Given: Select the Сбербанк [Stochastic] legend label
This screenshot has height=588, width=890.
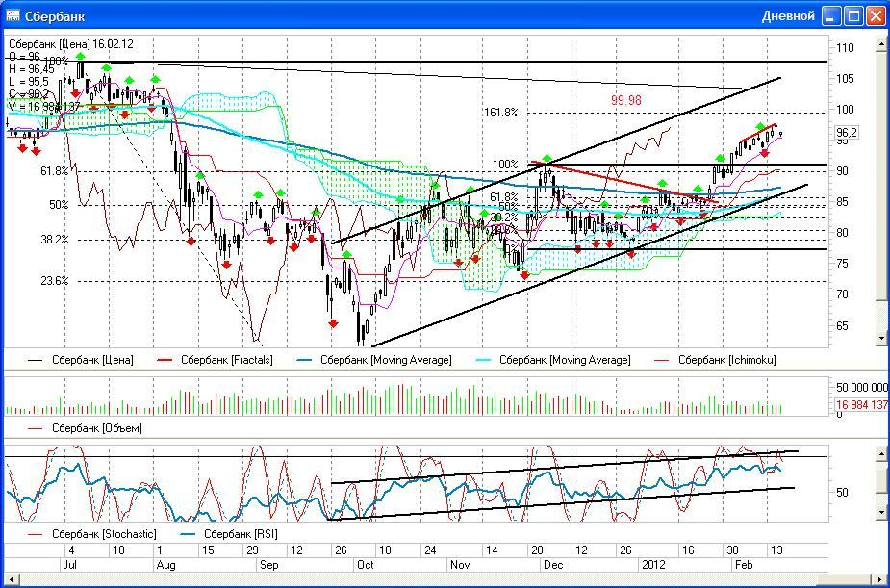Looking at the screenshot, I should (x=103, y=534).
